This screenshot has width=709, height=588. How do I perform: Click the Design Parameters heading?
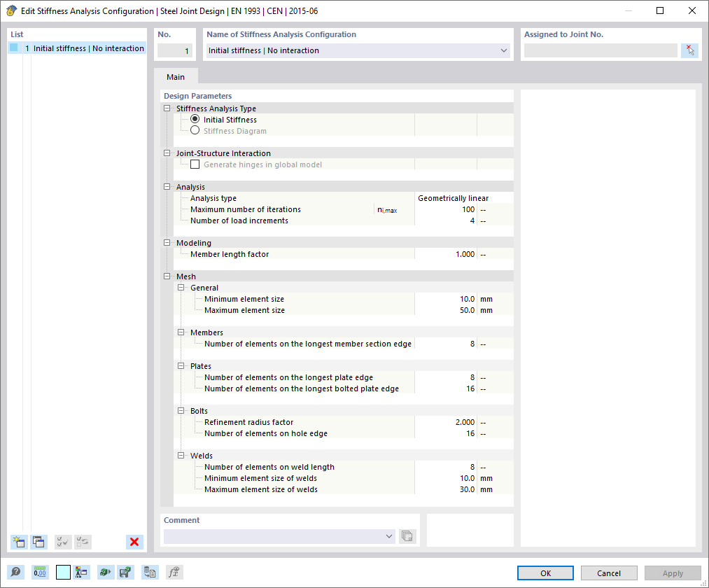coord(197,96)
